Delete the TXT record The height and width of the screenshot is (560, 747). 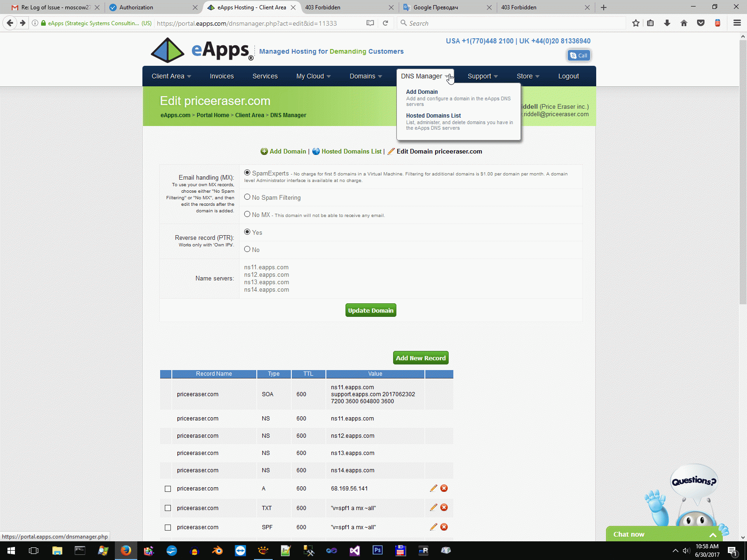(444, 507)
